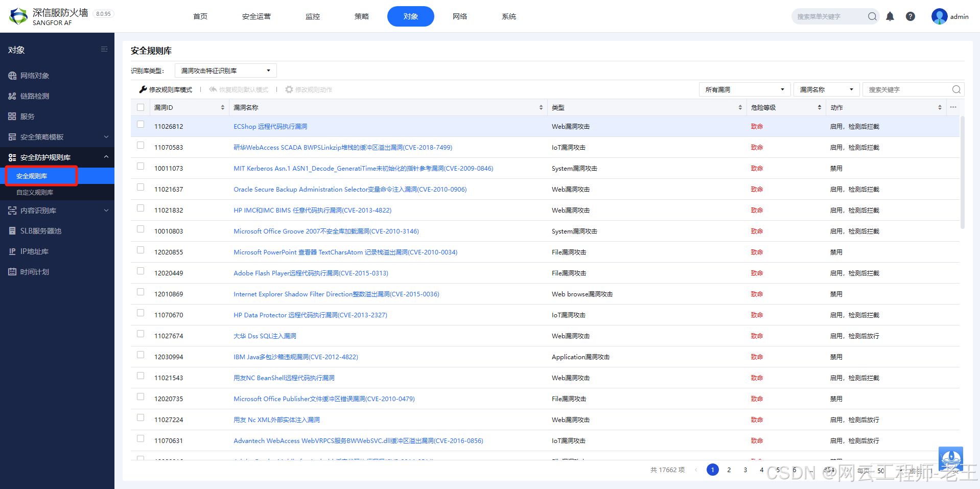Open the 网络 top menu
The width and height of the screenshot is (980, 489).
point(460,16)
